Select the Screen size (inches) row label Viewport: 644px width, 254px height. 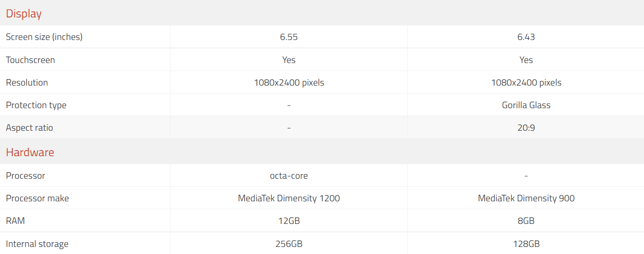44,37
